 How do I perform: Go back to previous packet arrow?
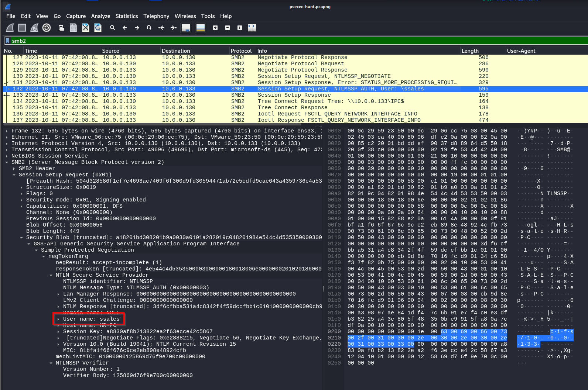click(x=125, y=28)
